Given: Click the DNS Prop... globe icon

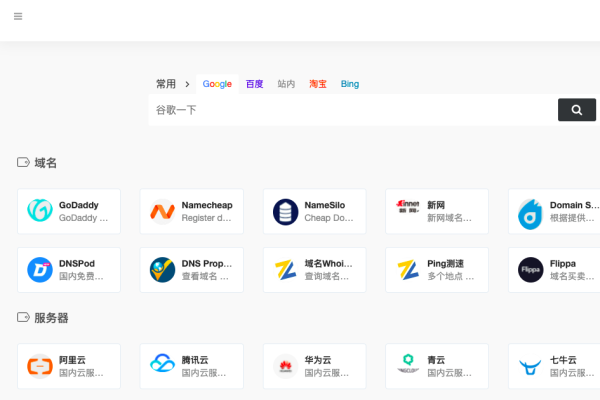Looking at the screenshot, I should (162, 270).
